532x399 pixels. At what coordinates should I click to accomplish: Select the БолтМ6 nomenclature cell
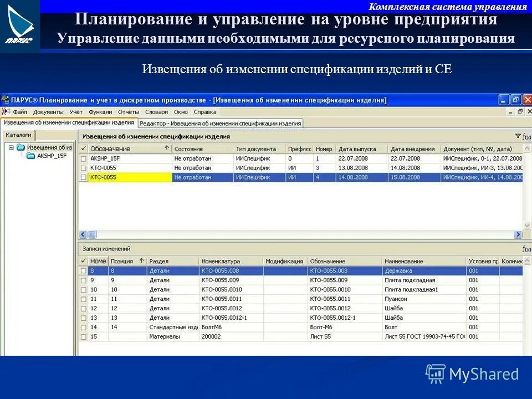pyautogui.click(x=231, y=328)
